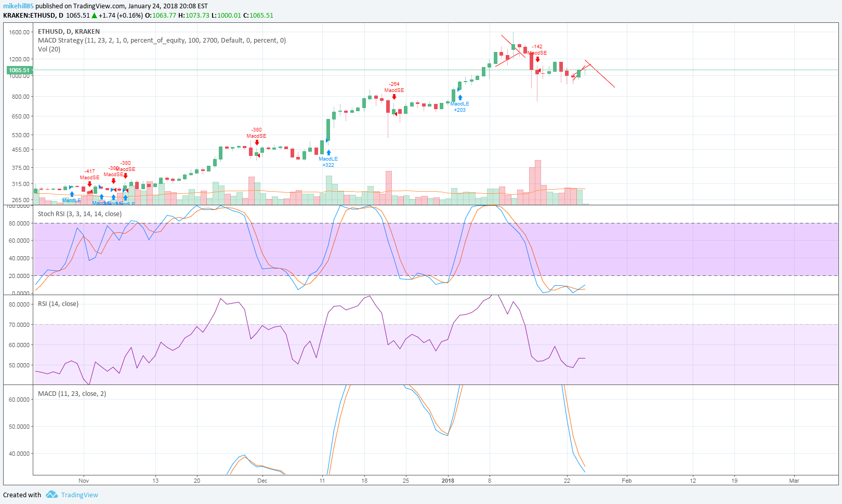Click the 22 date on time axis

point(567,481)
